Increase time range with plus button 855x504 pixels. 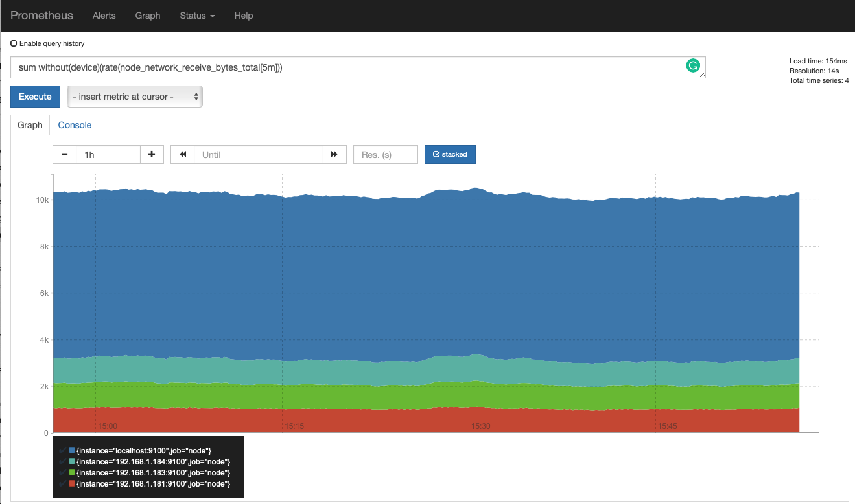152,155
